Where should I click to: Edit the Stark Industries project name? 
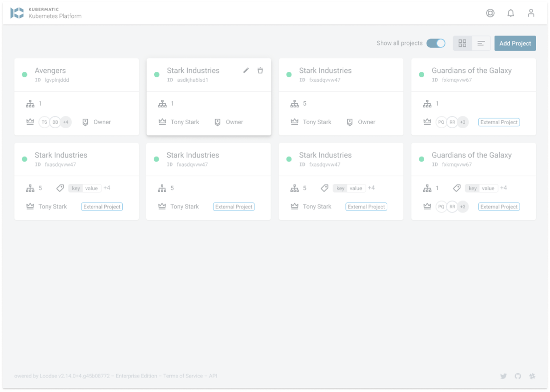pos(246,70)
